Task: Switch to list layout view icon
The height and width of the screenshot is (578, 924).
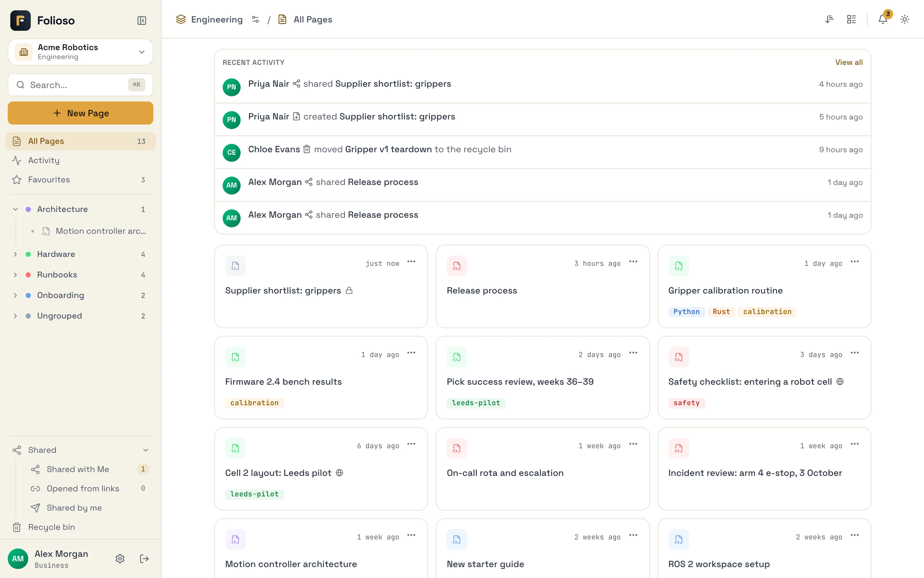Action: pos(851,19)
